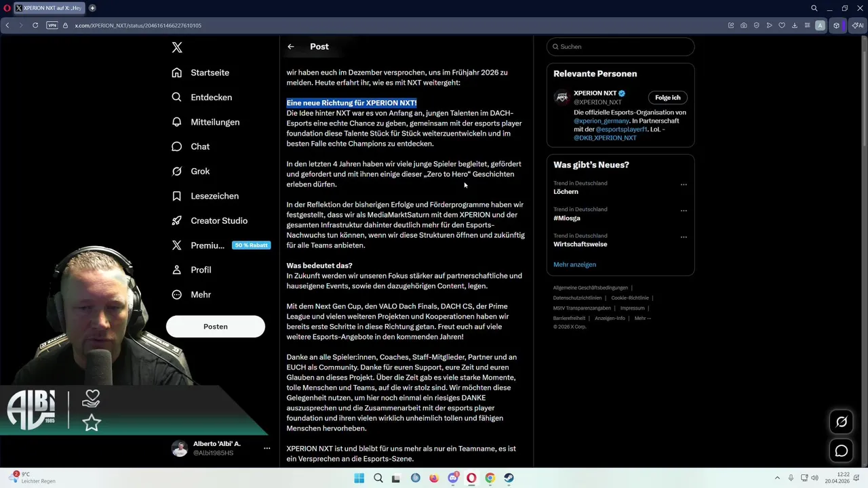Click the Mehr circle icon

click(177, 295)
